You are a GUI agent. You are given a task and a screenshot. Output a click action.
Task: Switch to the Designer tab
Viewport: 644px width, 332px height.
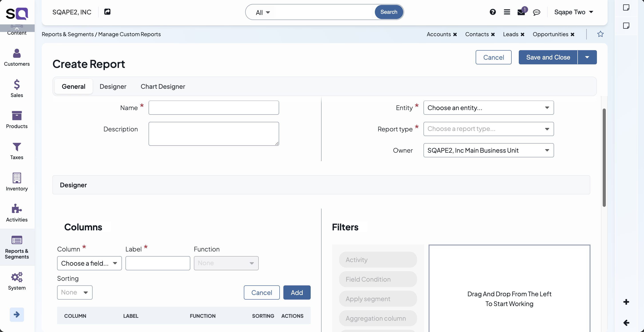tap(113, 86)
